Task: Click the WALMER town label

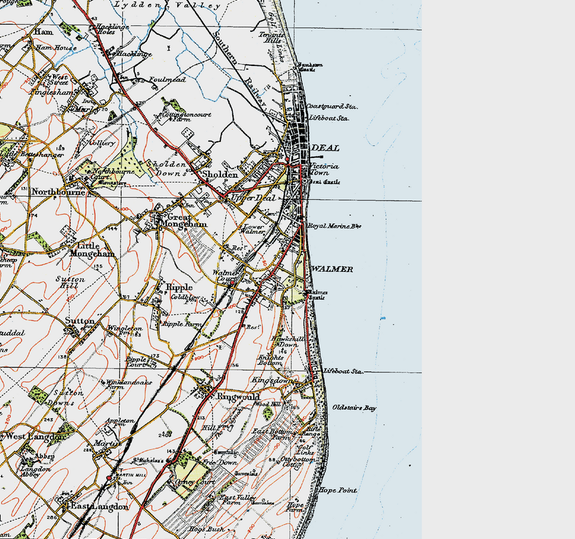Action: coord(332,270)
